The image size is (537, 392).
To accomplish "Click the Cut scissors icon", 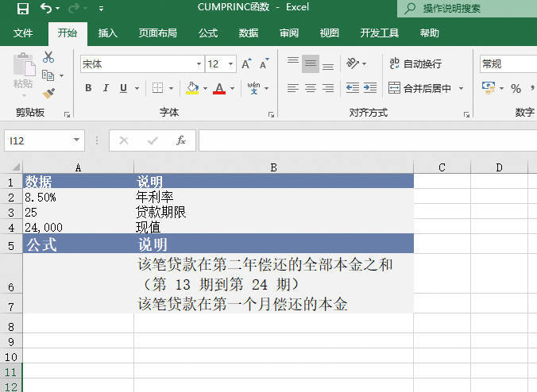I will click(x=48, y=57).
